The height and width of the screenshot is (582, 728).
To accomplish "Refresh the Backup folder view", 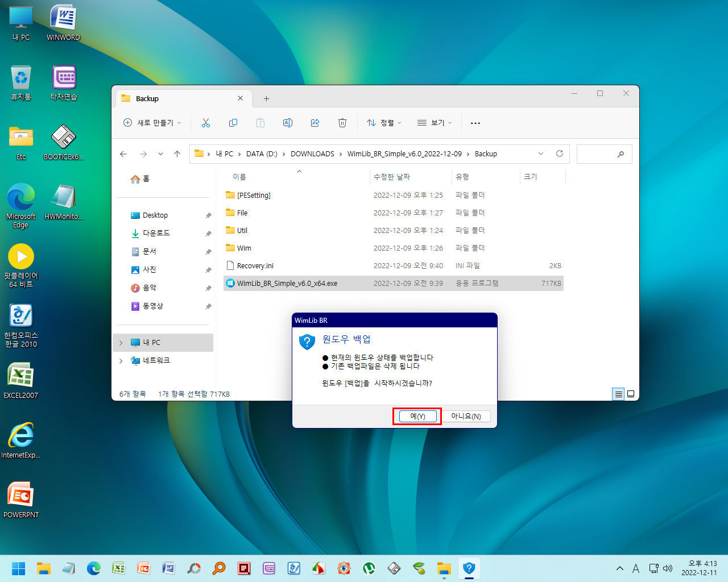I will (560, 154).
